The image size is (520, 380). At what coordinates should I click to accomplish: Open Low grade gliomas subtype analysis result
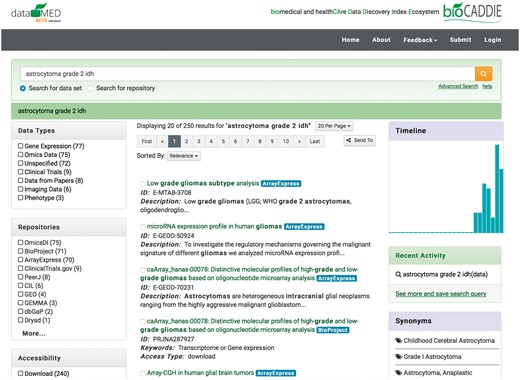203,183
